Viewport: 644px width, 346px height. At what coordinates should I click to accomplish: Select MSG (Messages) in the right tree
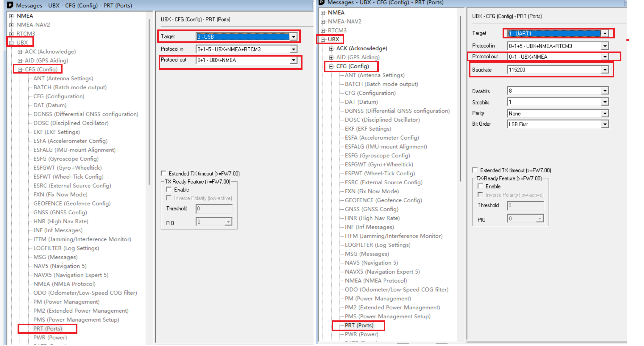[367, 254]
